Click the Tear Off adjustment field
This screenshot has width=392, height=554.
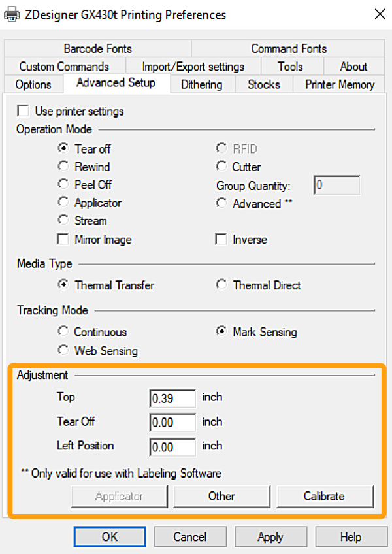172,422
